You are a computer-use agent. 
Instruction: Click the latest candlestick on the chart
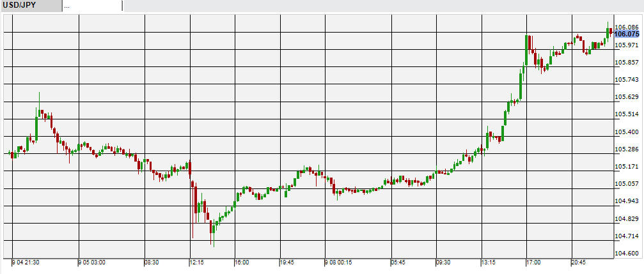[611, 30]
